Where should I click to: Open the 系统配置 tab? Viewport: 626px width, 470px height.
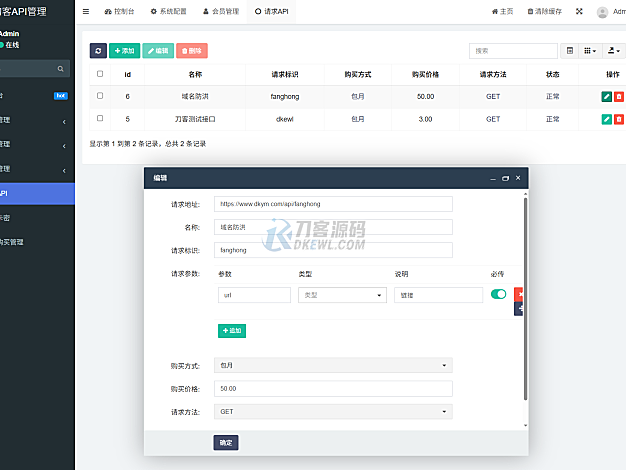coord(168,12)
